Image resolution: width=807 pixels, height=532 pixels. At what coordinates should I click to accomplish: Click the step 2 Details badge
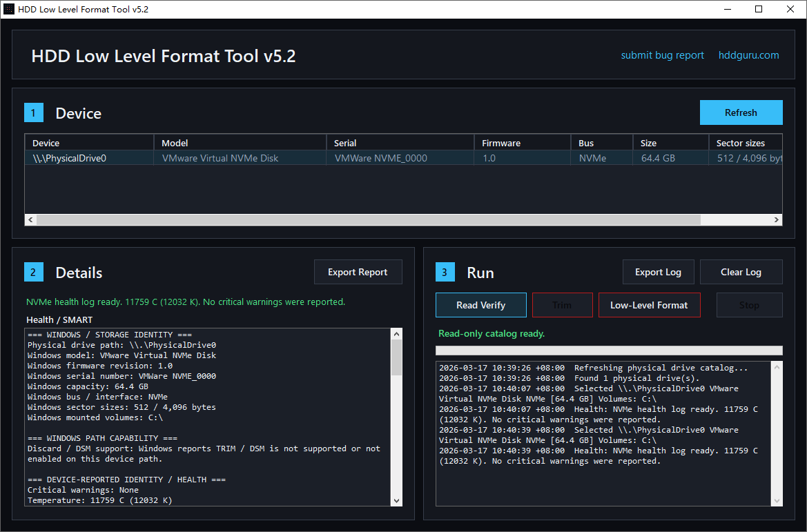coord(34,272)
